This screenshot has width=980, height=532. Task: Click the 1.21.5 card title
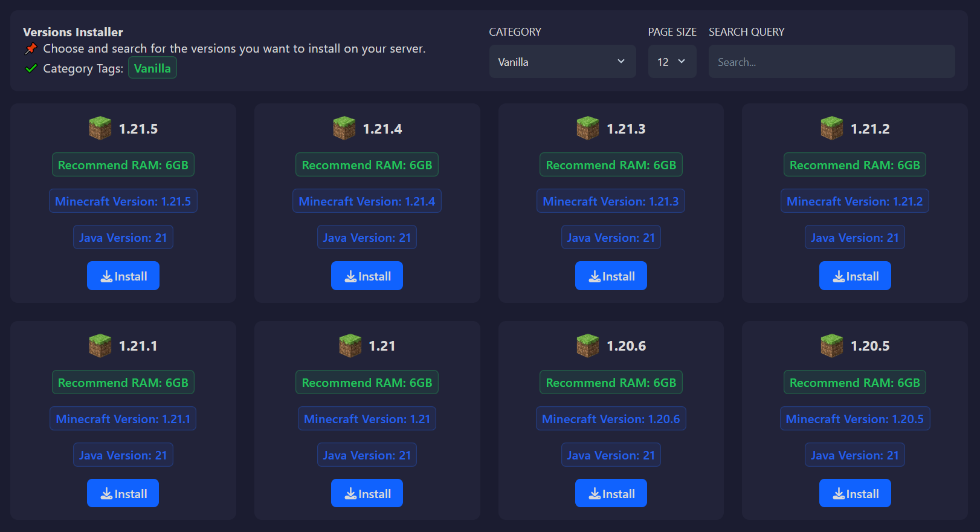click(x=138, y=129)
